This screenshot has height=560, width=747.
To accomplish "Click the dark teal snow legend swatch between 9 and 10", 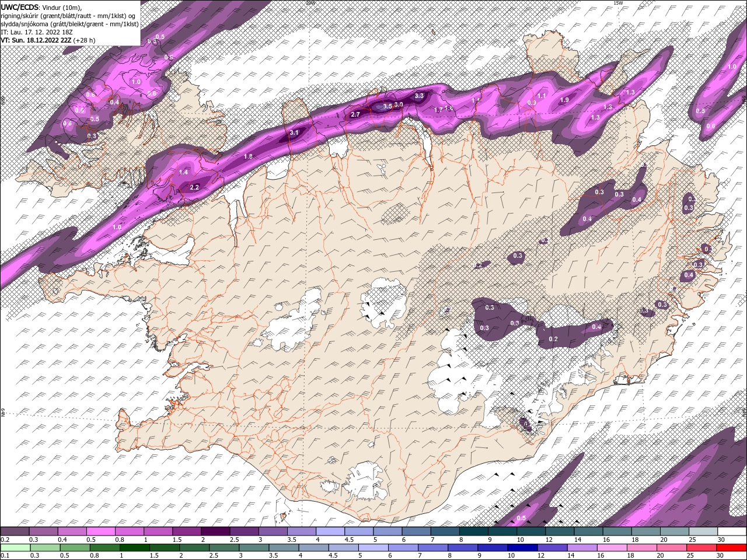I will point(501,531).
